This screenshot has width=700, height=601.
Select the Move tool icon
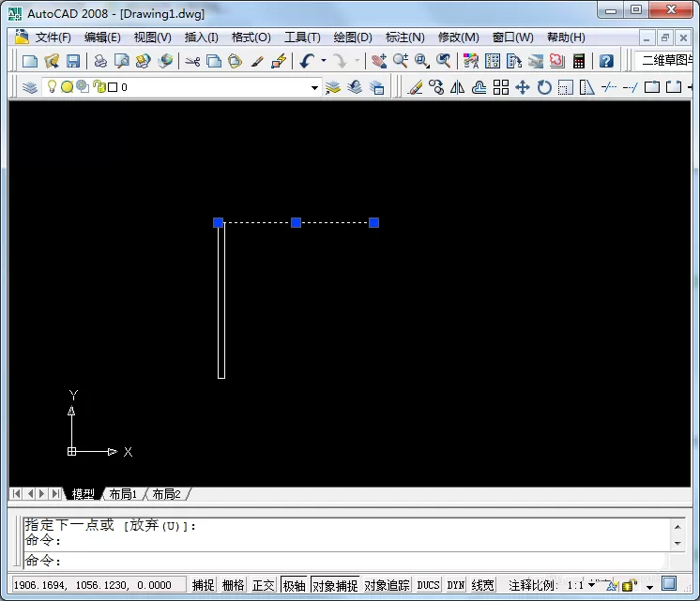[x=523, y=87]
